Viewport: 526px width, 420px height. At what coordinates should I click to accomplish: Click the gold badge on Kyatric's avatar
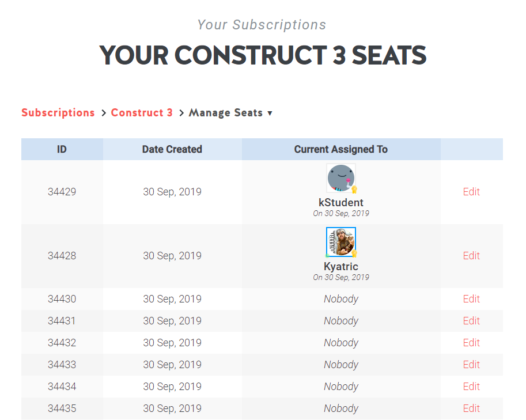[354, 253]
